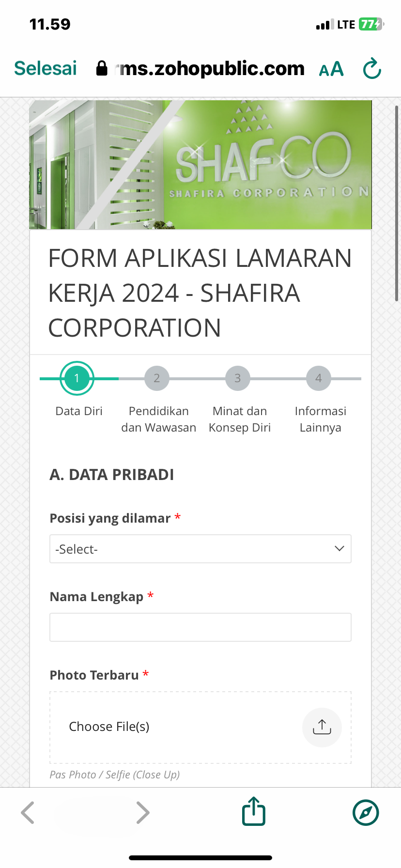This screenshot has height=868, width=401.
Task: Click Choose File(s) upload area
Action: pyautogui.click(x=109, y=727)
